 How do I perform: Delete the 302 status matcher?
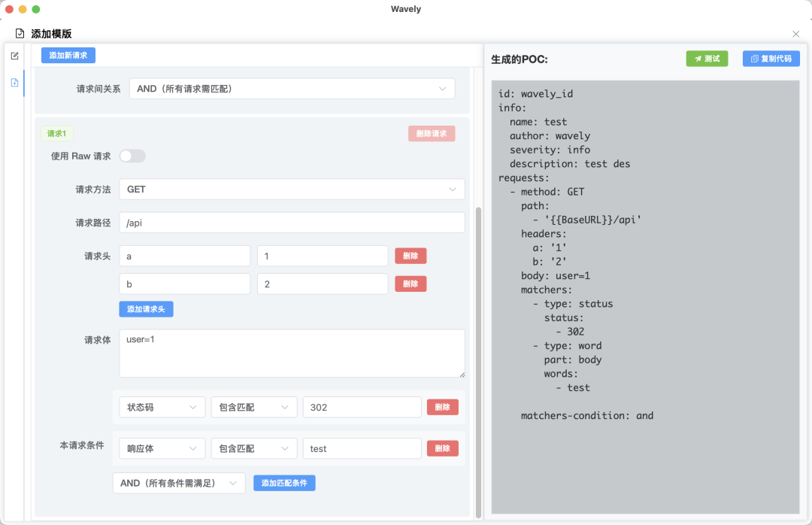pos(442,408)
